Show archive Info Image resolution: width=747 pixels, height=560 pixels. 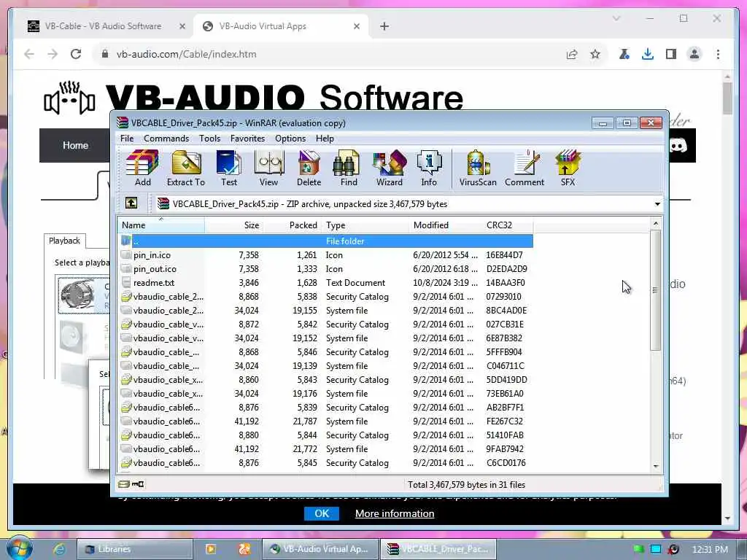[x=429, y=168]
